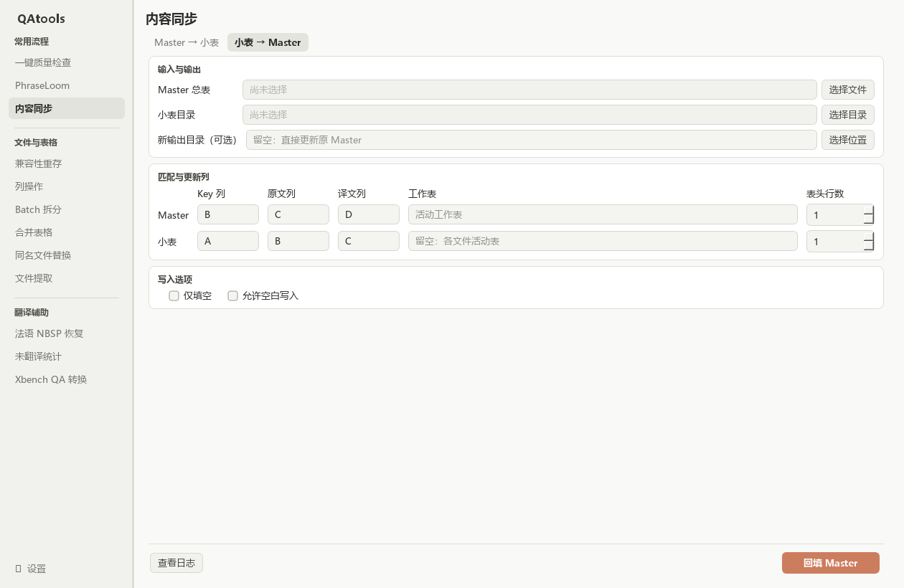Click 选择文件 for Master 总表
Viewport: 904px width, 588px height.
(848, 90)
